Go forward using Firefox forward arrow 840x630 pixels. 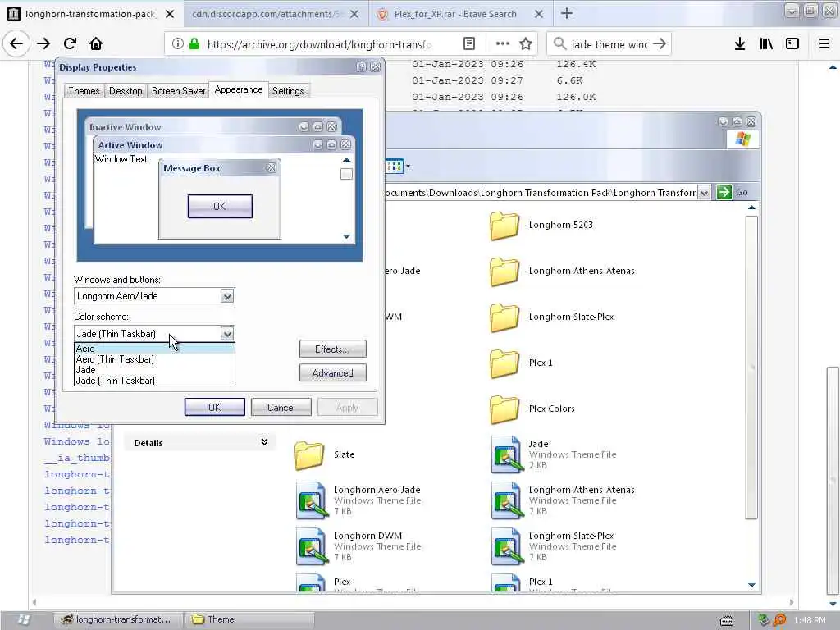click(43, 44)
